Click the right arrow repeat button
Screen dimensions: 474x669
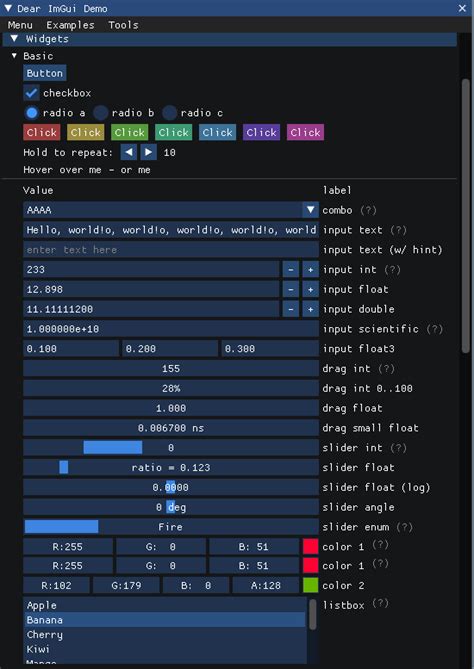point(148,152)
